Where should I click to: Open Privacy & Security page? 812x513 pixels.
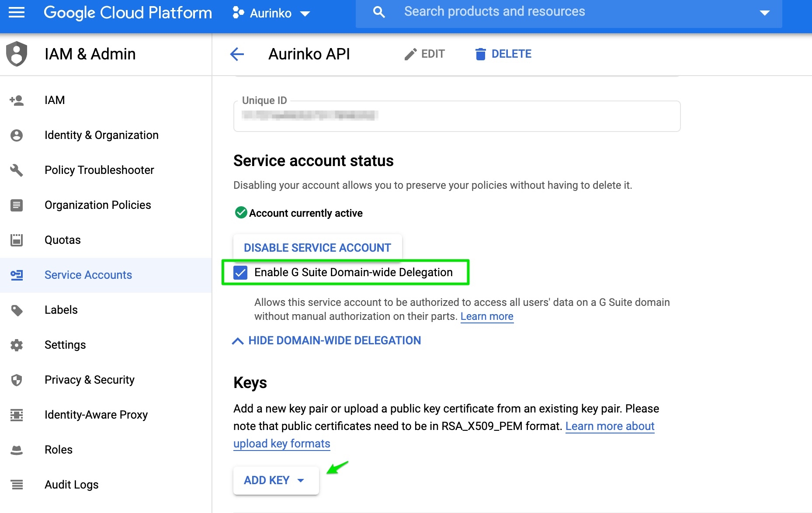pyautogui.click(x=106, y=380)
